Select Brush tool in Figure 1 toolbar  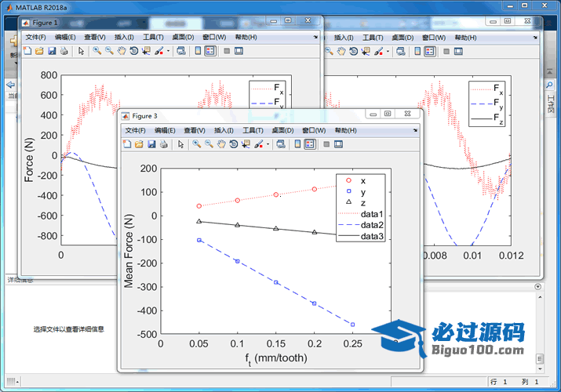[159, 51]
